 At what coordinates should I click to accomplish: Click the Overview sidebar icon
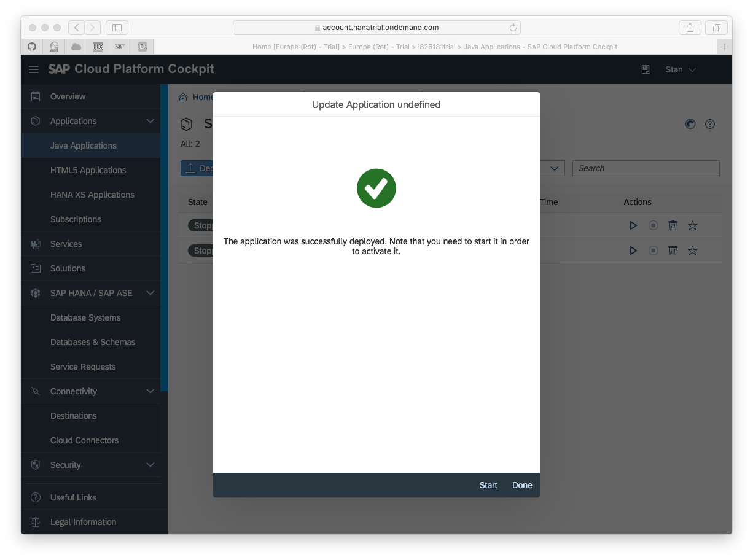click(36, 96)
